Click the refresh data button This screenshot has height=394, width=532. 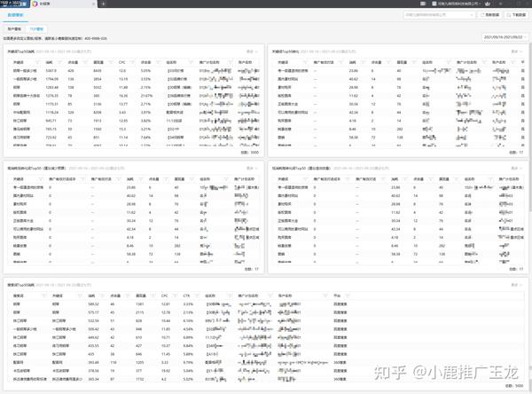click(489, 15)
